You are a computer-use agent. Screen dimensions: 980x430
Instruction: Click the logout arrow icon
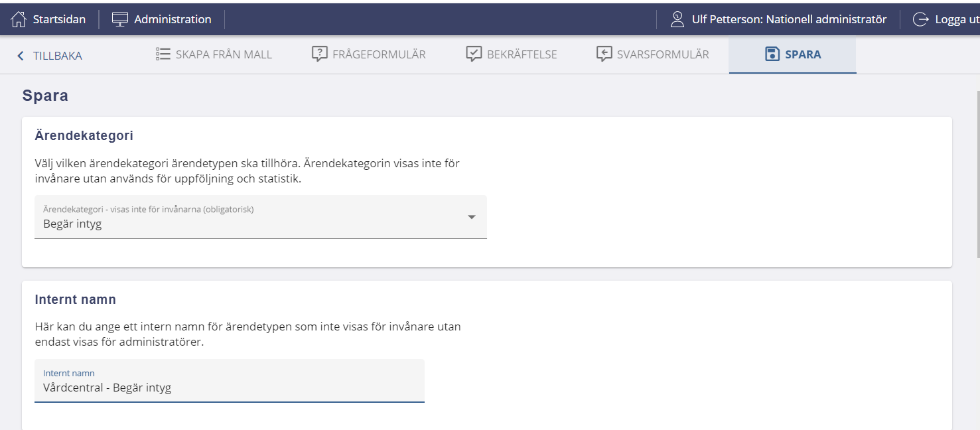click(920, 19)
